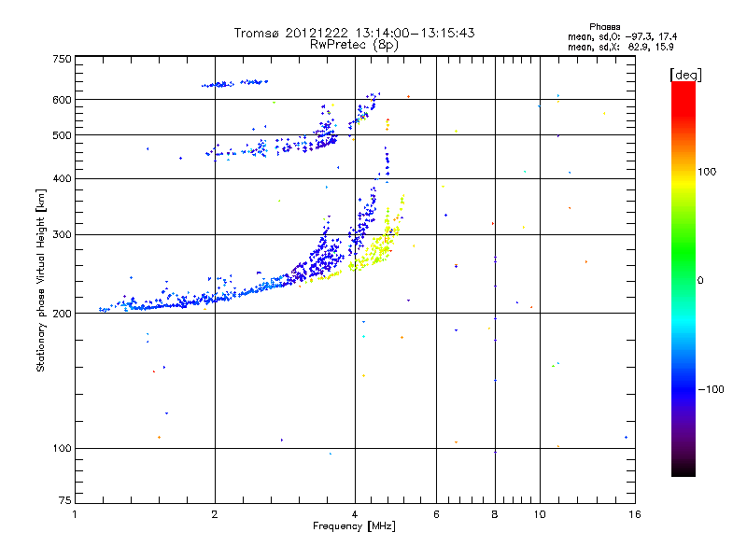Click the plot title 'Tromsø 20121222 13:14:00-13:15:43'
The width and height of the screenshot is (747, 560).
pos(354,33)
